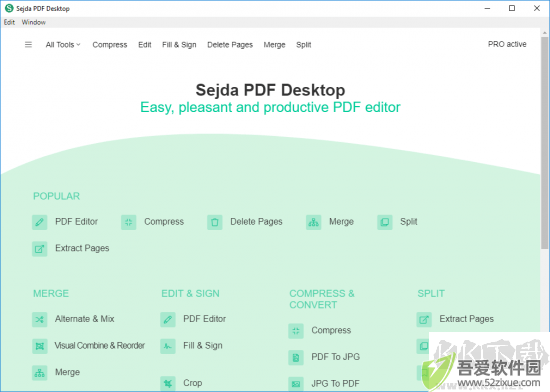Click Compress icon in Compress & Convert
Image resolution: width=550 pixels, height=392 pixels.
(x=296, y=331)
